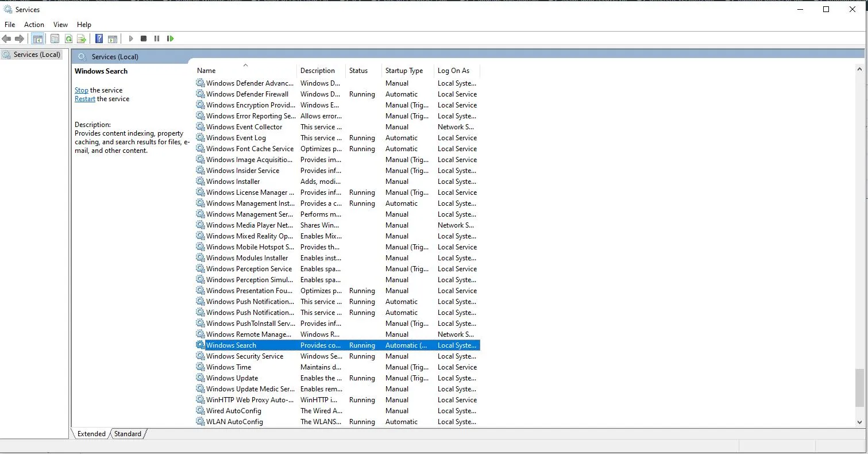Click the Forward arrow in the toolbar
Image resolution: width=868 pixels, height=454 pixels.
point(20,39)
